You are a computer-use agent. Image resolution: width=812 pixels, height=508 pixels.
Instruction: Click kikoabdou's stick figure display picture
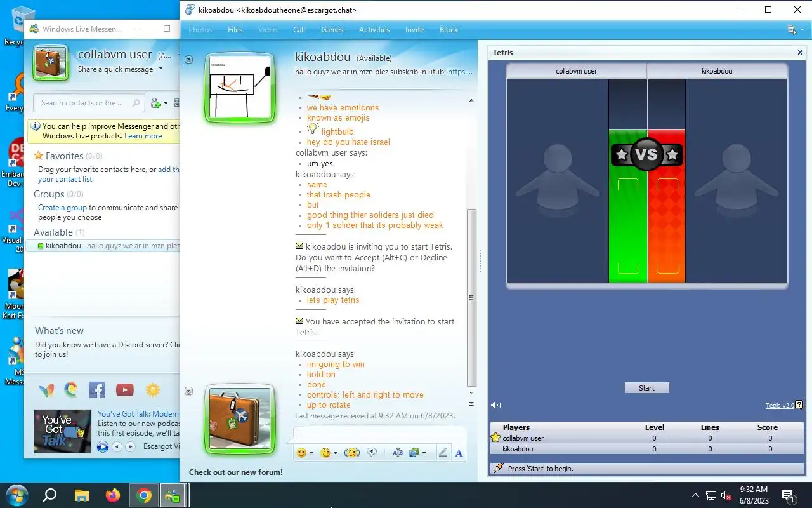tap(240, 88)
